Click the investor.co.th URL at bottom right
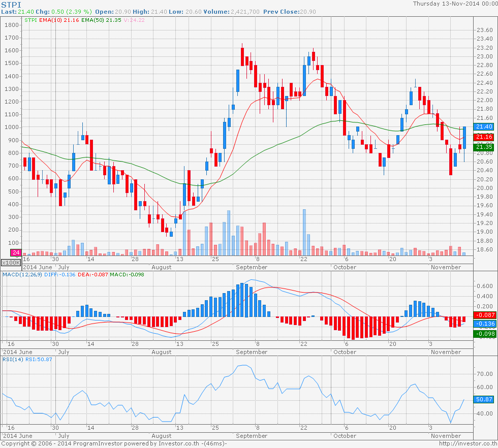 pos(468,443)
